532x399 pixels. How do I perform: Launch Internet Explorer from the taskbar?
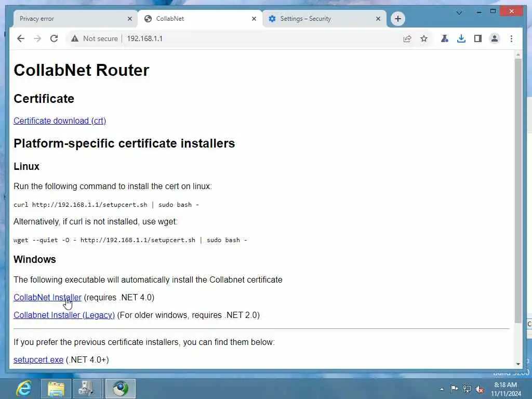tap(24, 389)
